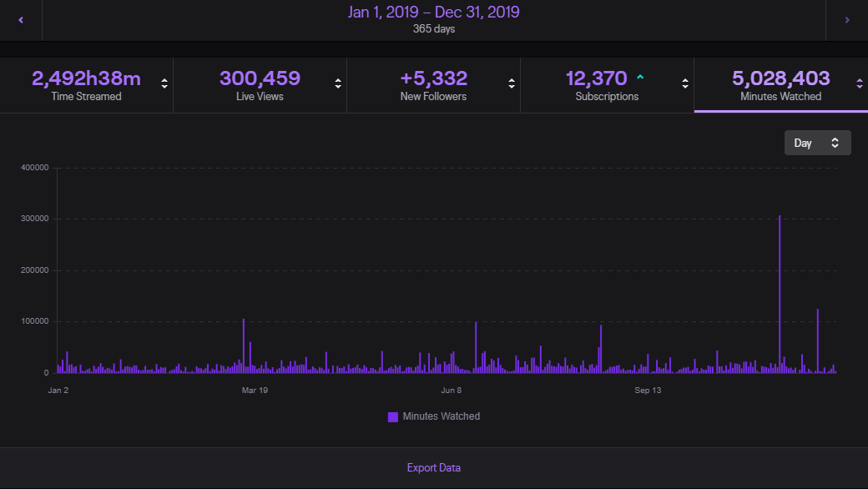Toggle the Minutes Watched legend entry
The image size is (868, 489).
pos(434,416)
